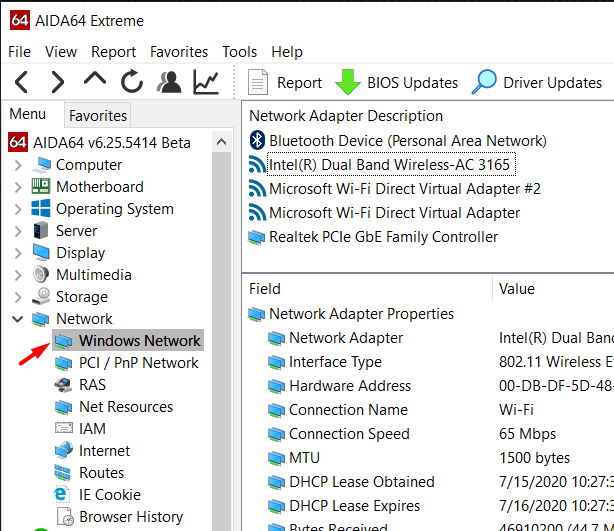614x531 pixels.
Task: Expand the Motherboard tree node
Action: point(18,187)
